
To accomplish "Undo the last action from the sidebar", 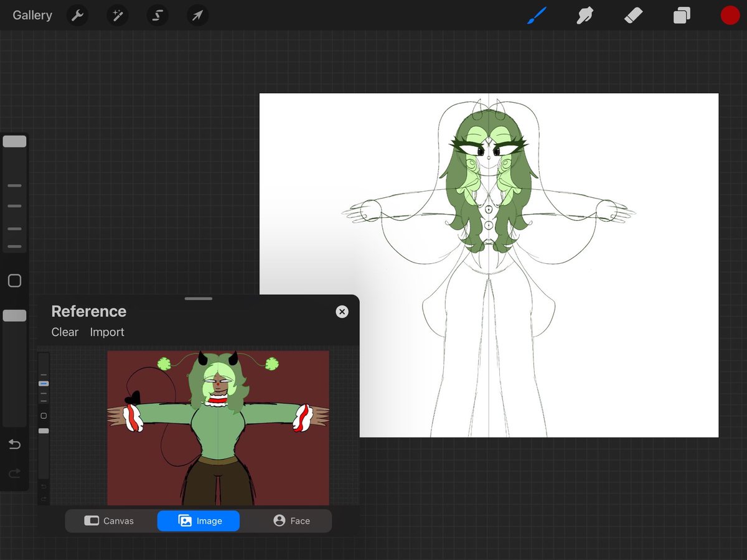I will click(x=14, y=444).
